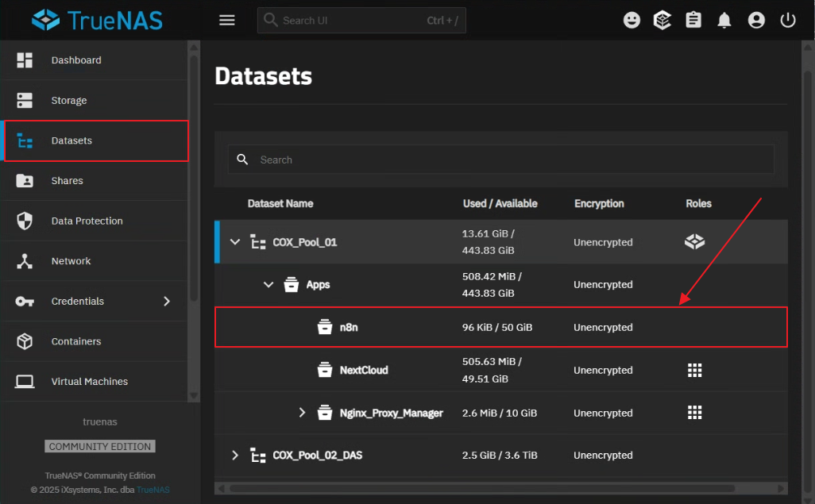Screen dimensions: 815x504
Task: Click in the Search UI field
Action: click(361, 21)
